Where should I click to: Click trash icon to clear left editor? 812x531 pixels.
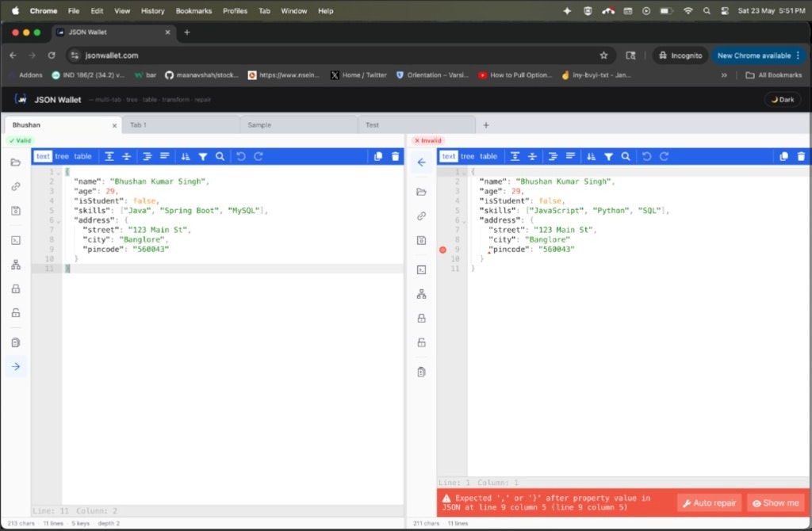pos(395,156)
